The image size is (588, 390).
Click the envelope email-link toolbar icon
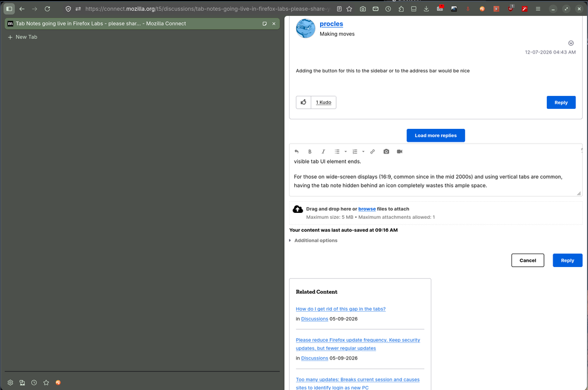pyautogui.click(x=376, y=9)
